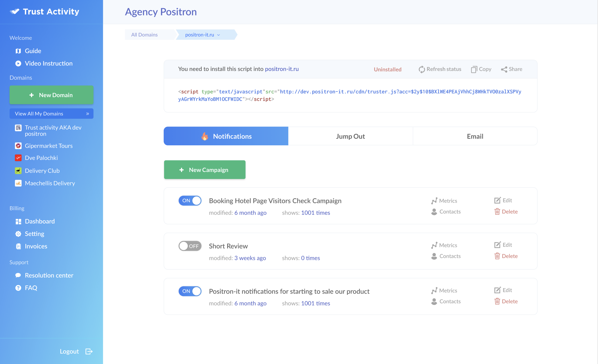Click the New Domain button
Image resolution: width=598 pixels, height=364 pixels.
52,95
